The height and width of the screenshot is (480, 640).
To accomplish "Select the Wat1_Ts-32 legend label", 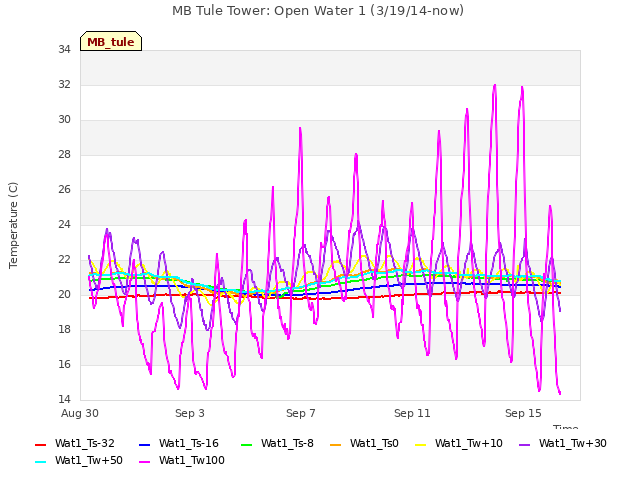I will click(84, 443).
